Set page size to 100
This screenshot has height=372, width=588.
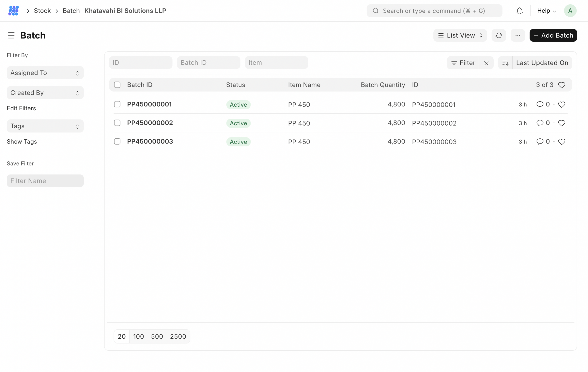[x=139, y=336]
